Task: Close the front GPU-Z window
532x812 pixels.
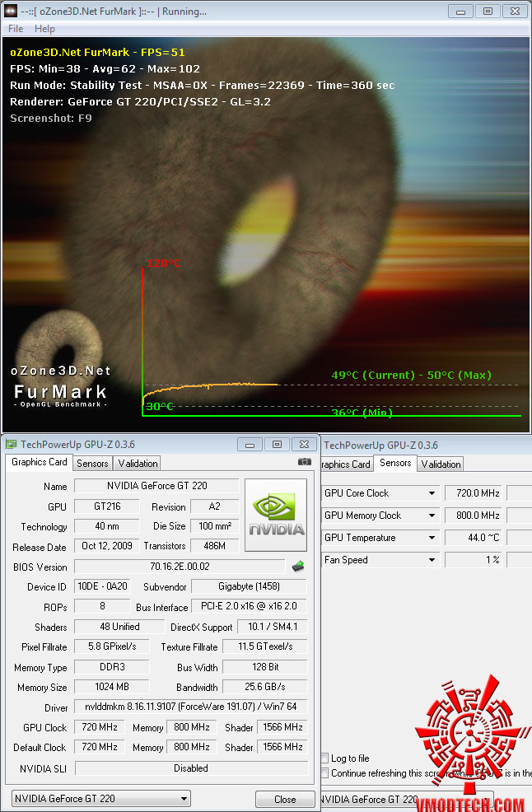Action: pos(304,445)
